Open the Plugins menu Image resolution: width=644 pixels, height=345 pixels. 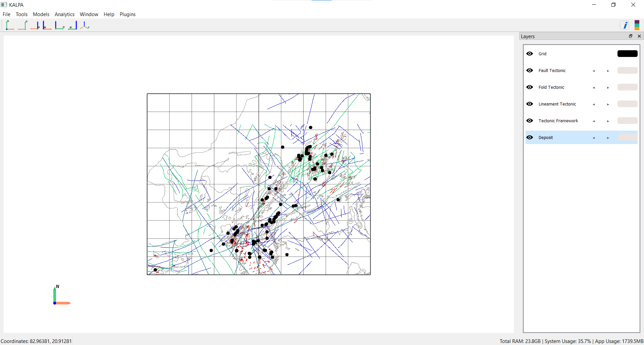(x=127, y=14)
